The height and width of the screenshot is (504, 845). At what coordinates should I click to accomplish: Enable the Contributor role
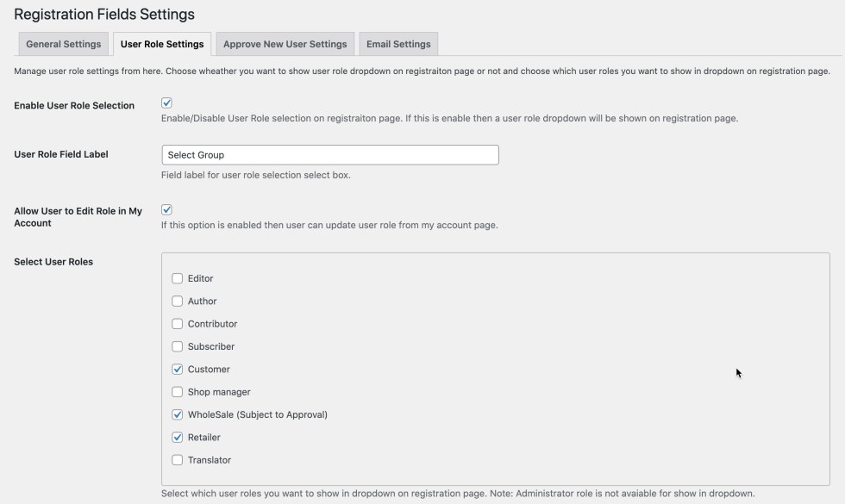pos(178,324)
